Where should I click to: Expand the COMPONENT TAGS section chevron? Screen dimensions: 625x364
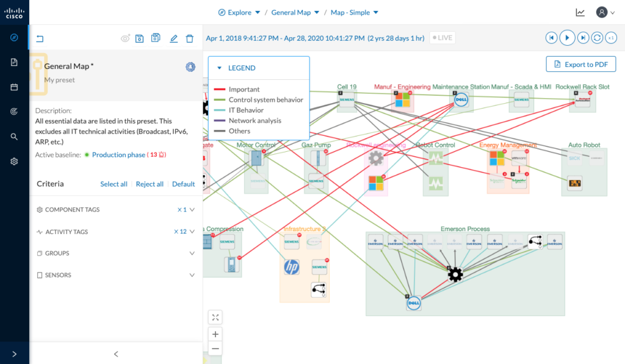click(192, 210)
